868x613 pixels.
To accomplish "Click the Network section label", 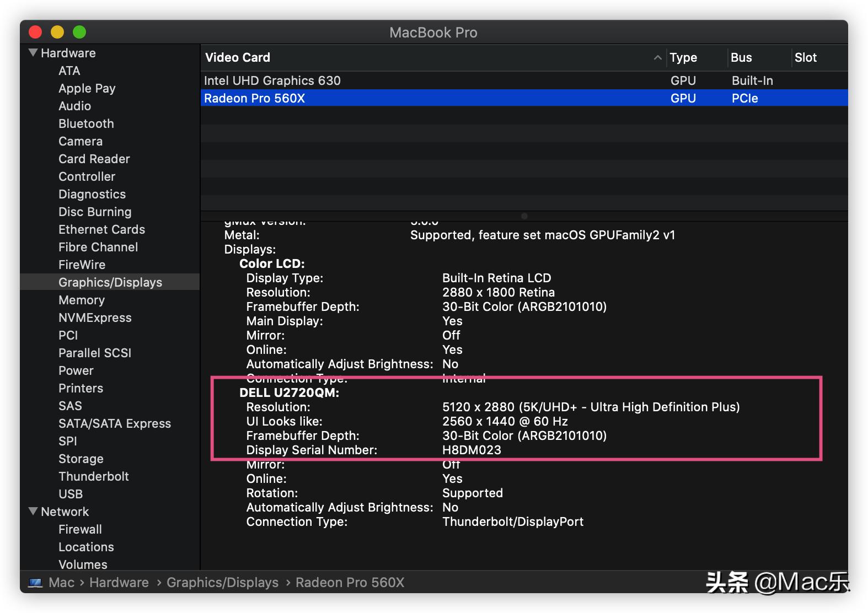I will pos(65,512).
